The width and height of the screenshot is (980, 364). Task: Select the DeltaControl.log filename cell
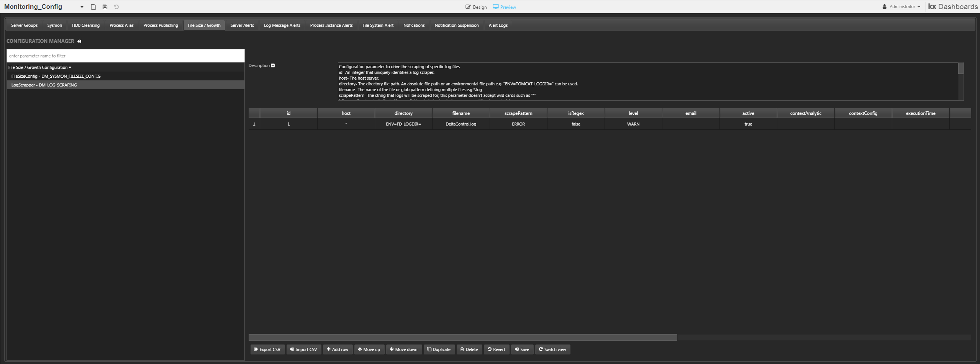461,124
